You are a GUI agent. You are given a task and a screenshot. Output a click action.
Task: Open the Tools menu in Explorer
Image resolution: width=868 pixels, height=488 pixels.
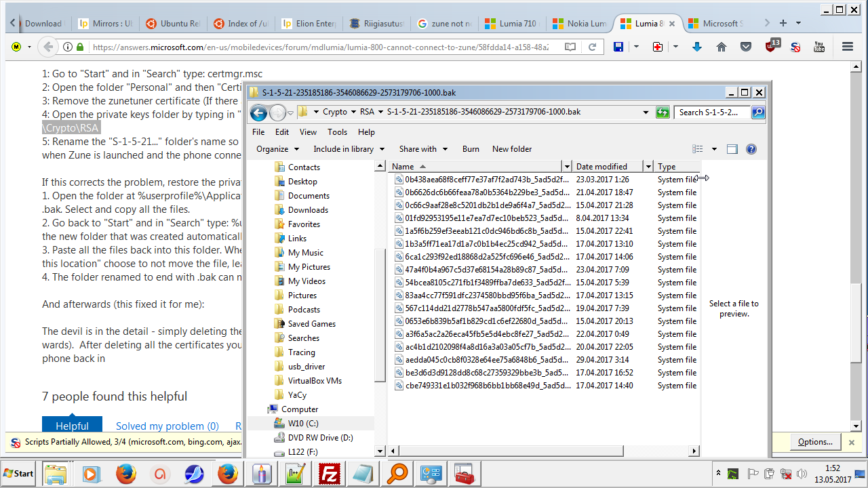point(337,132)
